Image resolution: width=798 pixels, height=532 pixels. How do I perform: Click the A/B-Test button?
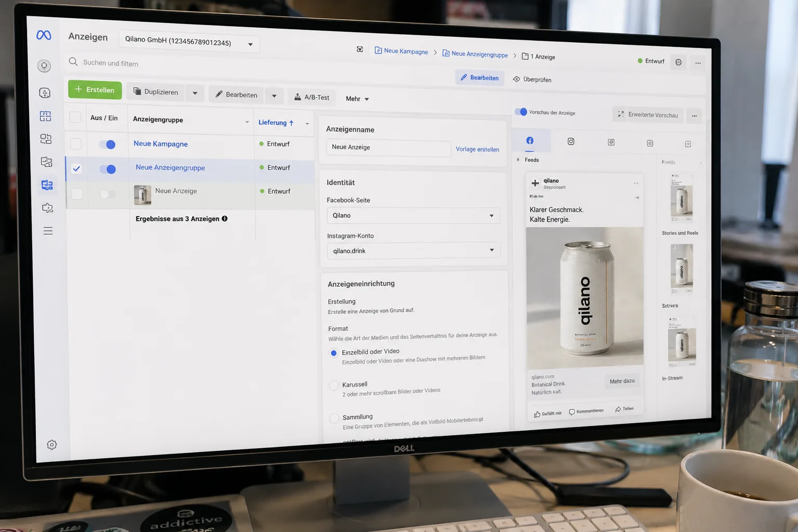312,97
